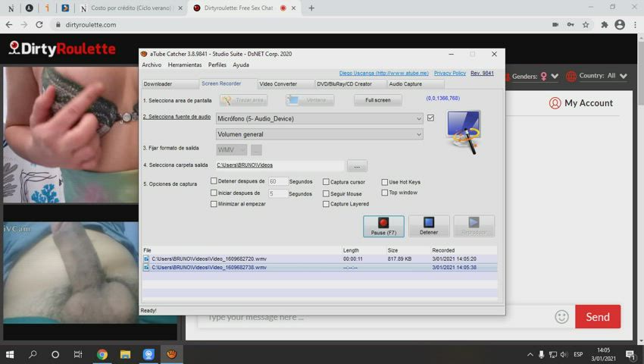The height and width of the screenshot is (364, 644).
Task: Click the Pause (F7) recording button
Action: pos(383,226)
